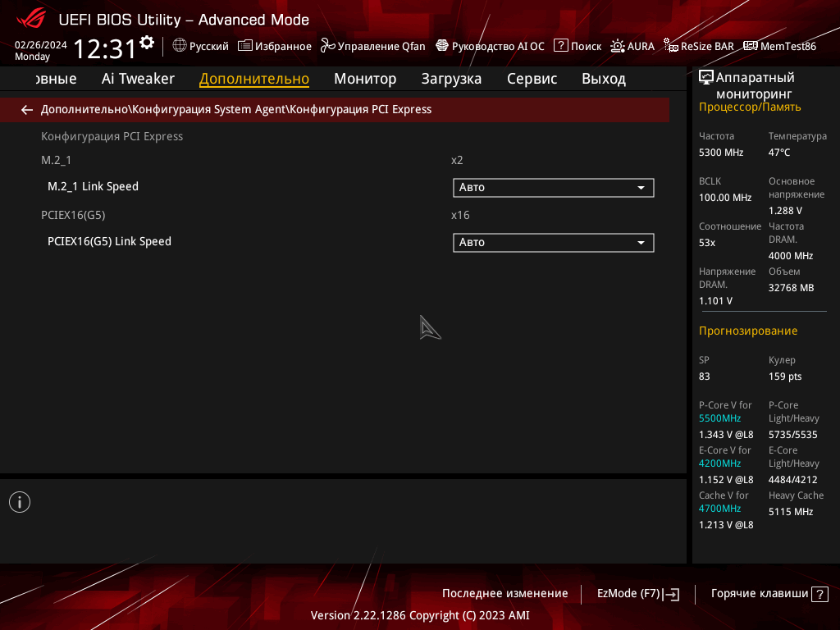Select the Дополнительно tab
The image size is (840, 630).
coord(254,79)
